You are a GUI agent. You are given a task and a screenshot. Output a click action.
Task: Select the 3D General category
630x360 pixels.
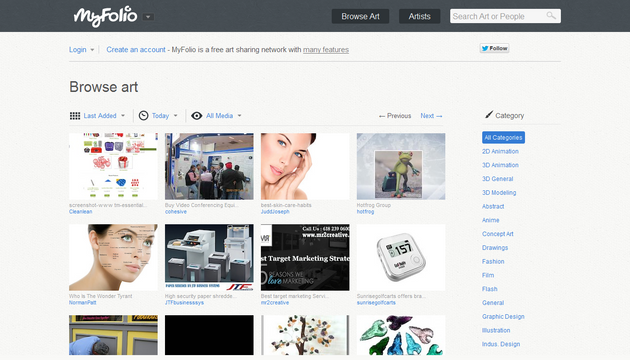coord(498,179)
